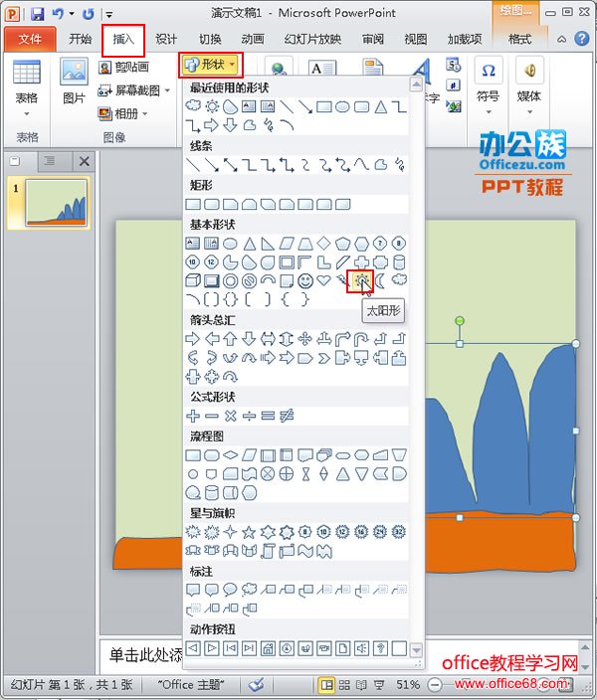Click the notes placeholder text
597x700 pixels.
pos(145,655)
